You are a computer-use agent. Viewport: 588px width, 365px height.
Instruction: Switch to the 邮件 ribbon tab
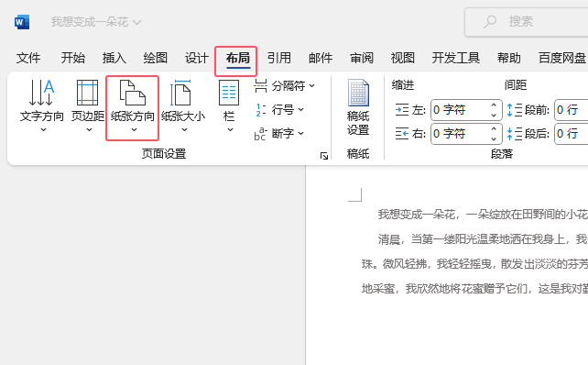point(321,58)
